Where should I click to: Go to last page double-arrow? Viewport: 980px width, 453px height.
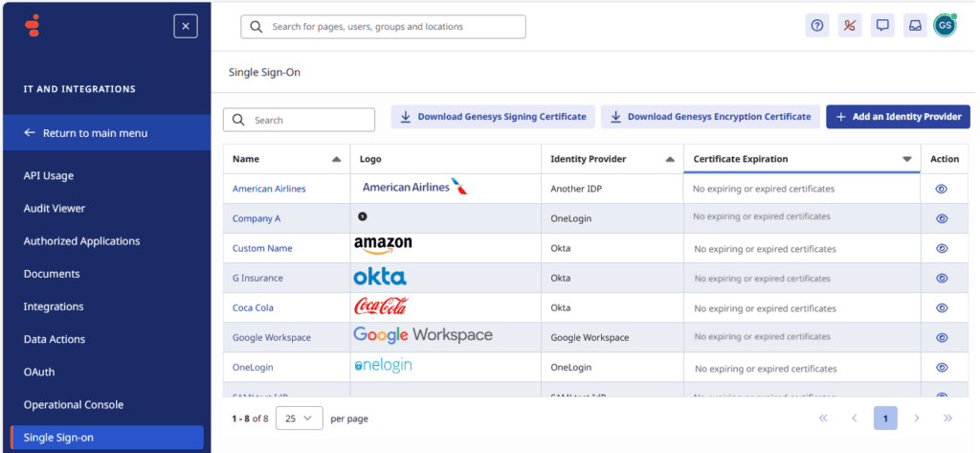tap(948, 418)
